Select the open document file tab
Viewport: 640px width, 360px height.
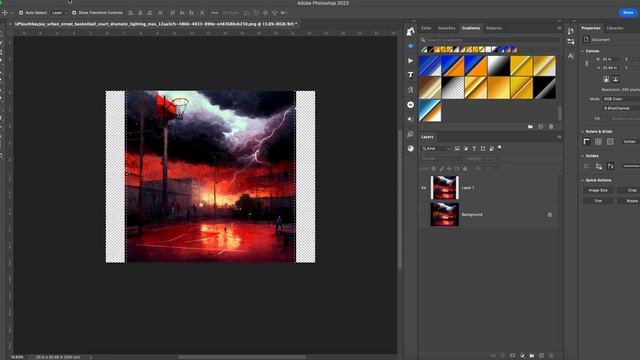click(x=155, y=24)
